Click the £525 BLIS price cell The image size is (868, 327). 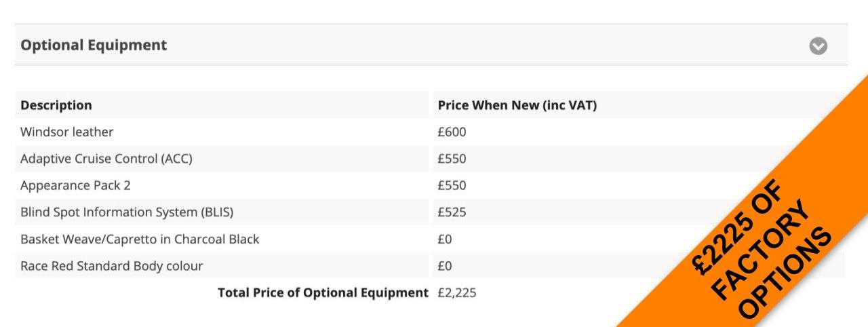coord(452,212)
